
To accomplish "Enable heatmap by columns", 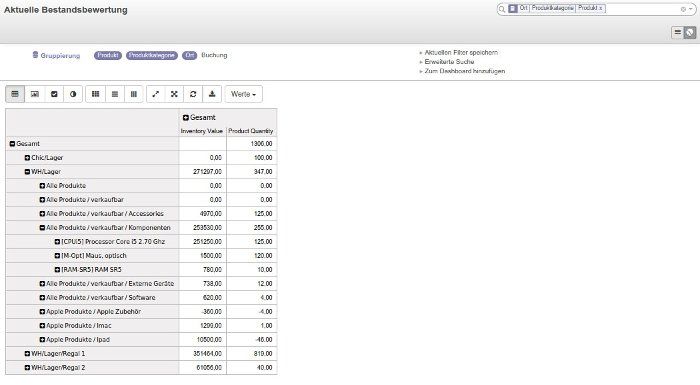I will click(133, 94).
